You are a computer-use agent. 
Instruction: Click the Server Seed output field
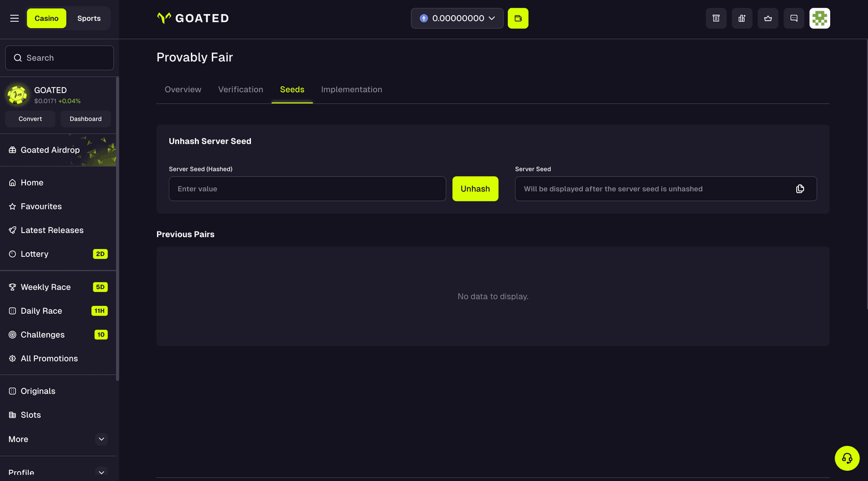coord(666,189)
